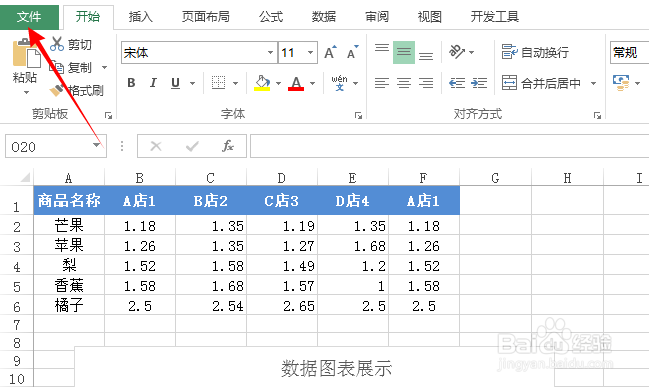
Task: Expand Merge and Center dropdown arrow
Action: (x=593, y=83)
